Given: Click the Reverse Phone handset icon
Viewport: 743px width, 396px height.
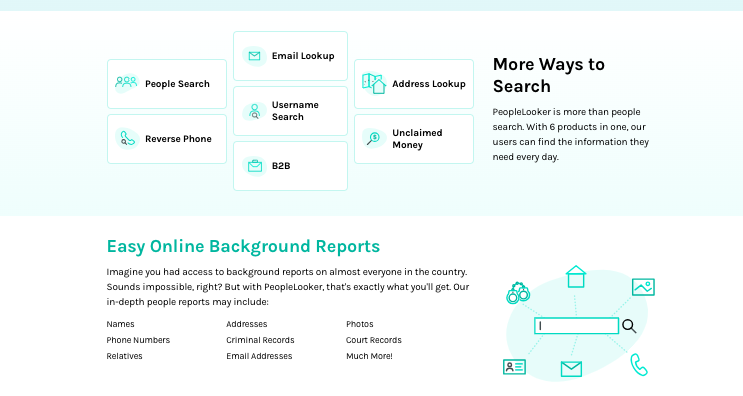Looking at the screenshot, I should pyautogui.click(x=127, y=139).
